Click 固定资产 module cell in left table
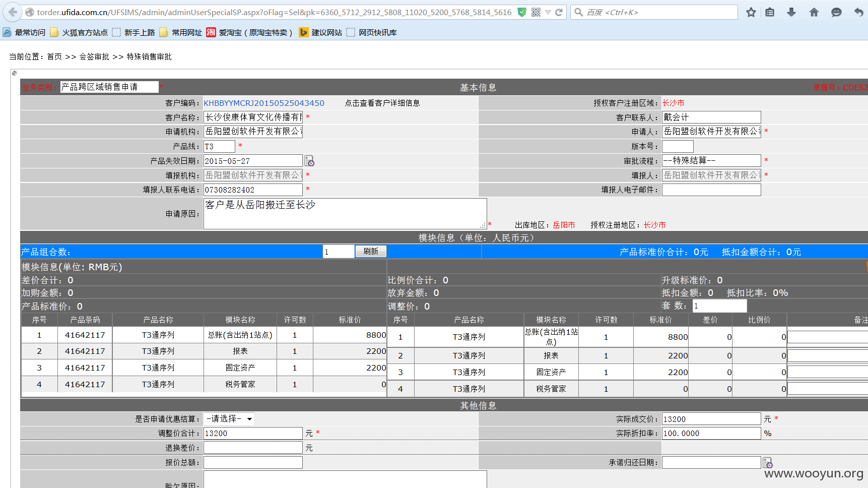This screenshot has width=868, height=488. click(x=240, y=368)
